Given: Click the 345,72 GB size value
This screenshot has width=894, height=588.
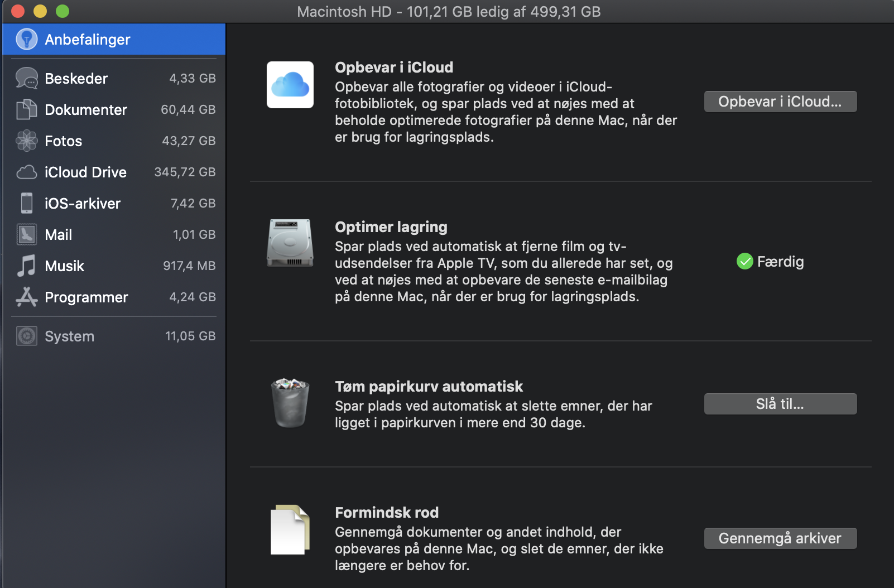Looking at the screenshot, I should coord(185,172).
